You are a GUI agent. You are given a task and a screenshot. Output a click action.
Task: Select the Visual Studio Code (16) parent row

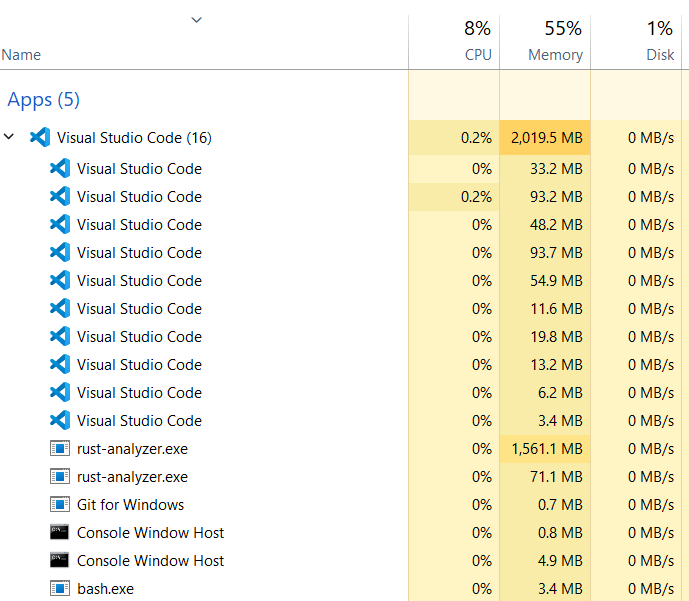click(x=344, y=138)
